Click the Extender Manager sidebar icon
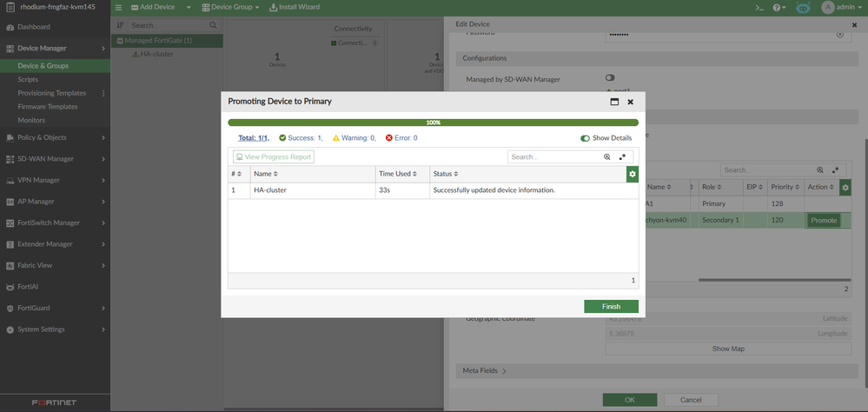This screenshot has height=412, width=868. point(10,244)
